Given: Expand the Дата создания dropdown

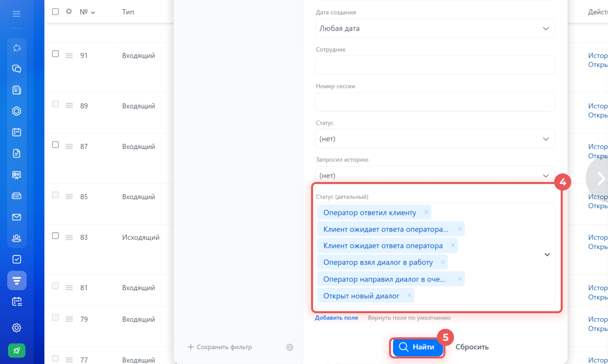Looking at the screenshot, I should tap(435, 29).
